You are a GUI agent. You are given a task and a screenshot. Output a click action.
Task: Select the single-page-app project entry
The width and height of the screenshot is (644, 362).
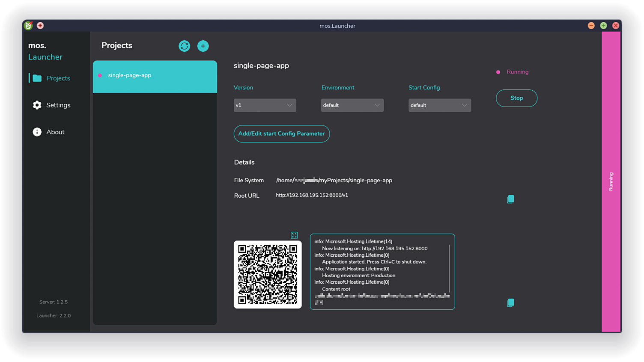[155, 75]
